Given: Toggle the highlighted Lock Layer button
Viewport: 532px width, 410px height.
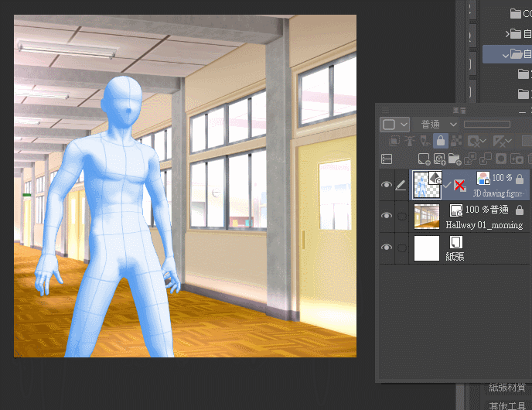Looking at the screenshot, I should (x=441, y=141).
